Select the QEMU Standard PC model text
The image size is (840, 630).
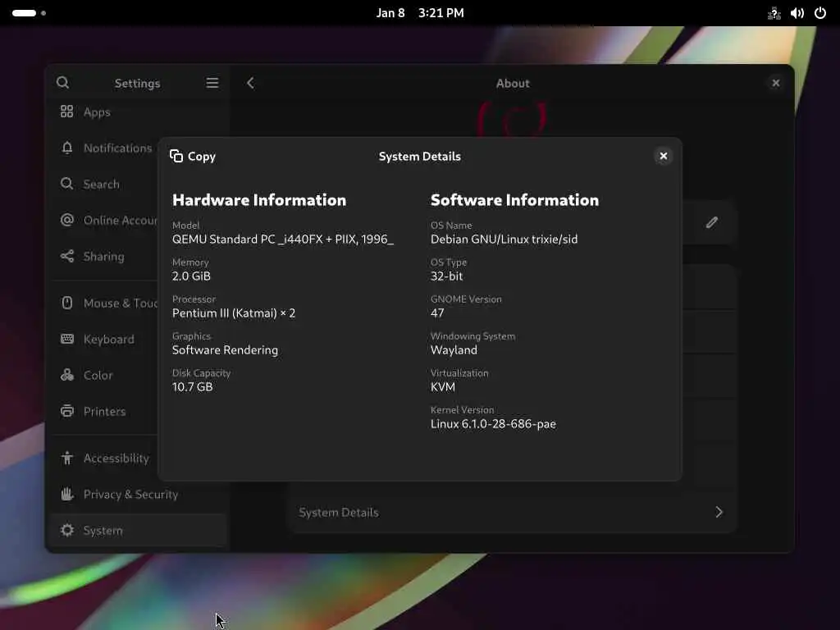[283, 240]
